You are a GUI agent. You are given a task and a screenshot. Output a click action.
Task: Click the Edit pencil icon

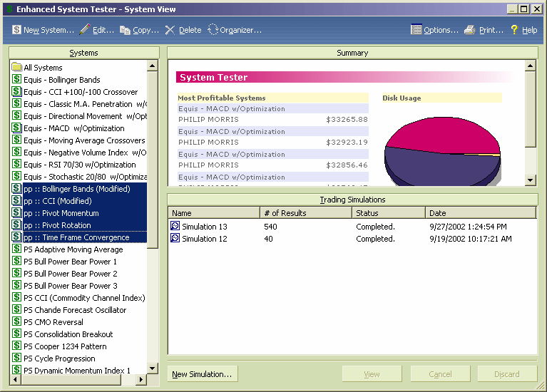[x=85, y=30]
